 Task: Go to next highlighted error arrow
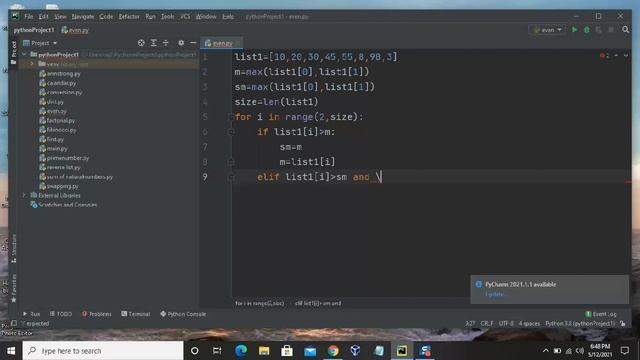(x=626, y=56)
